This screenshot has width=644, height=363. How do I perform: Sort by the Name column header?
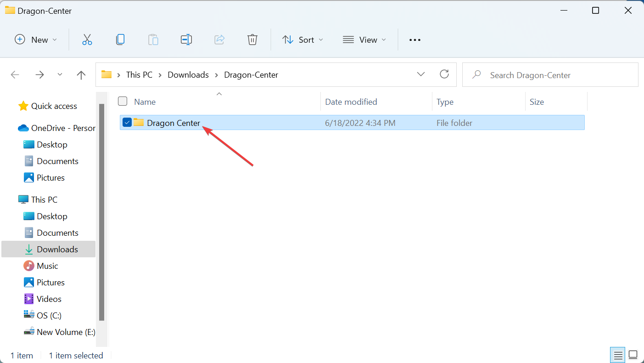coord(145,102)
